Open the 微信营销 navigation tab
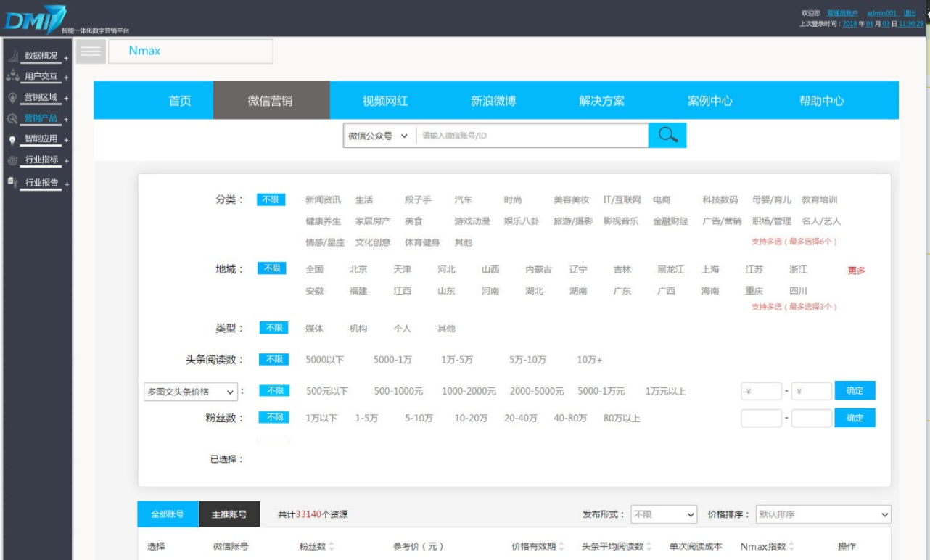930x560 pixels. point(271,101)
